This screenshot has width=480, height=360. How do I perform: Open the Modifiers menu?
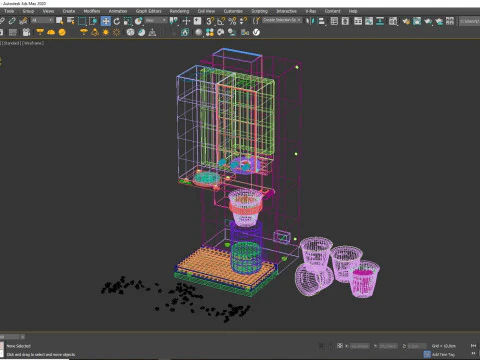(x=92, y=11)
